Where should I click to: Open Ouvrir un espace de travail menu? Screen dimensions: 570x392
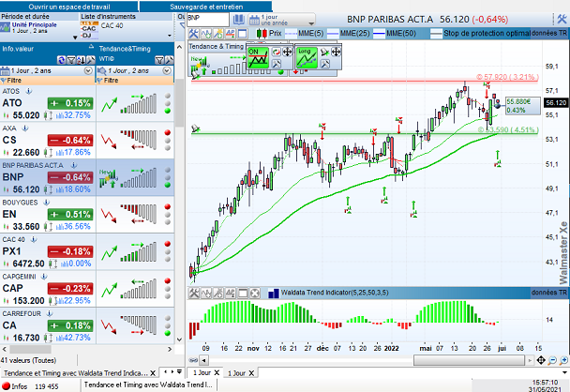click(69, 7)
